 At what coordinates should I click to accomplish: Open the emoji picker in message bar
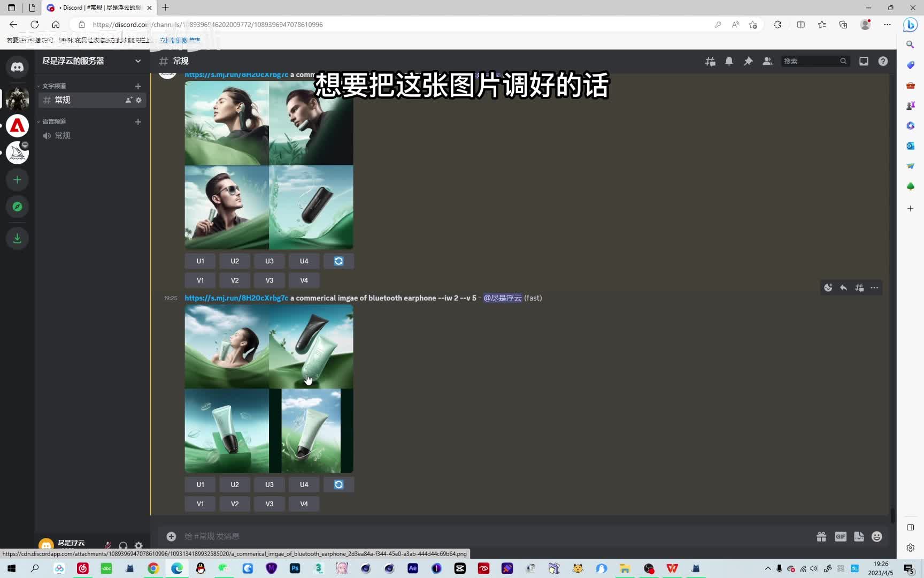[876, 536]
